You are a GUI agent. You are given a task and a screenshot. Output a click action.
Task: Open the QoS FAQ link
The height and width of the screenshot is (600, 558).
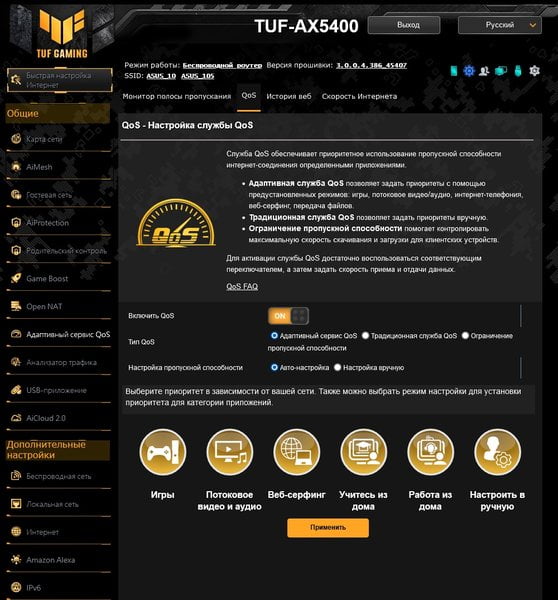click(242, 286)
